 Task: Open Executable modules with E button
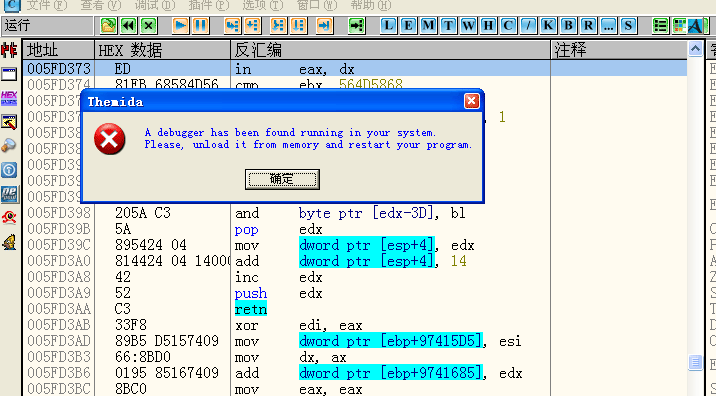tap(408, 25)
